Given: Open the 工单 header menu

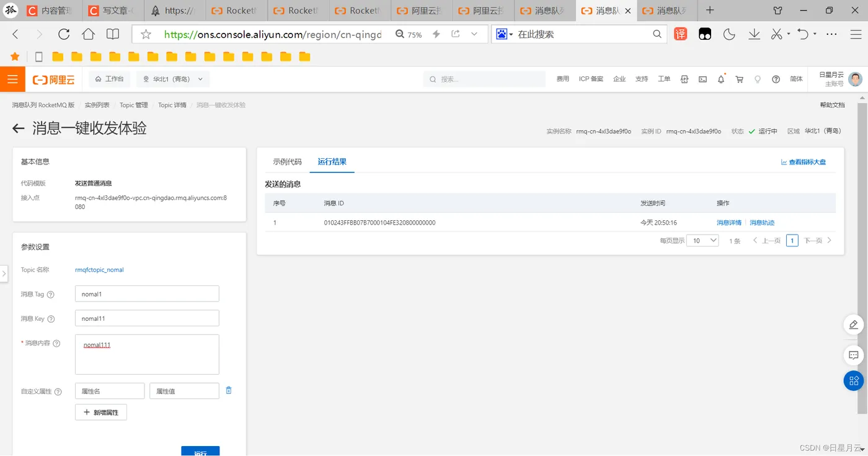Looking at the screenshot, I should coord(664,79).
